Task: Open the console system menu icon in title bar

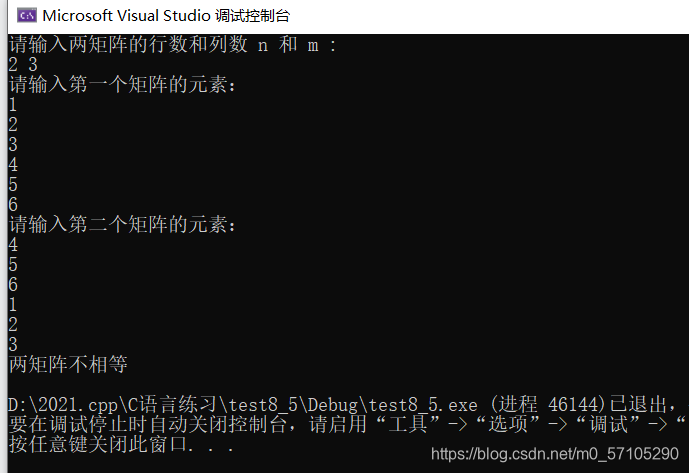Action: (26, 15)
